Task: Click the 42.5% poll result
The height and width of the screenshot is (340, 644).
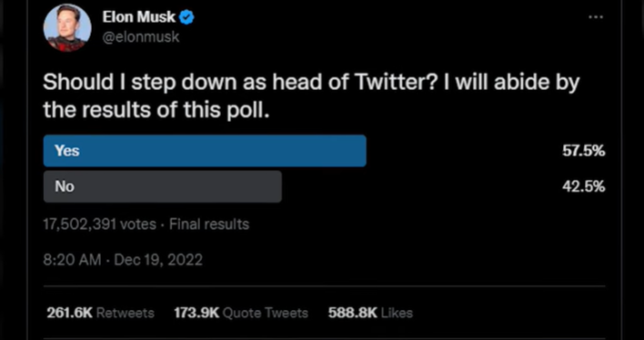Action: coord(583,187)
